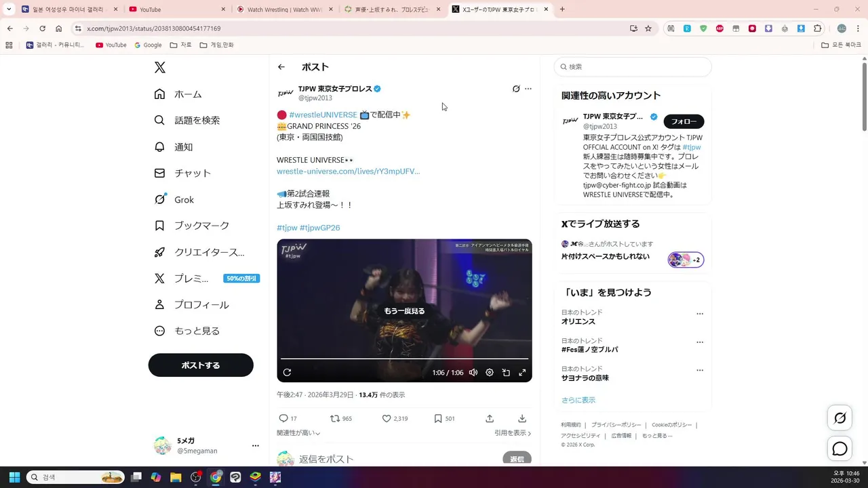Click the reply icon with 17

click(283, 419)
